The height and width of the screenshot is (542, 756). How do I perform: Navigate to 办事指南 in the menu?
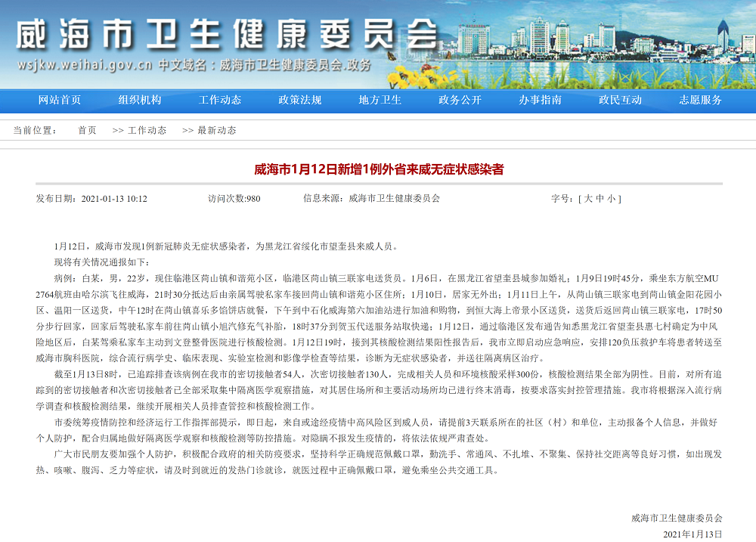(541, 100)
